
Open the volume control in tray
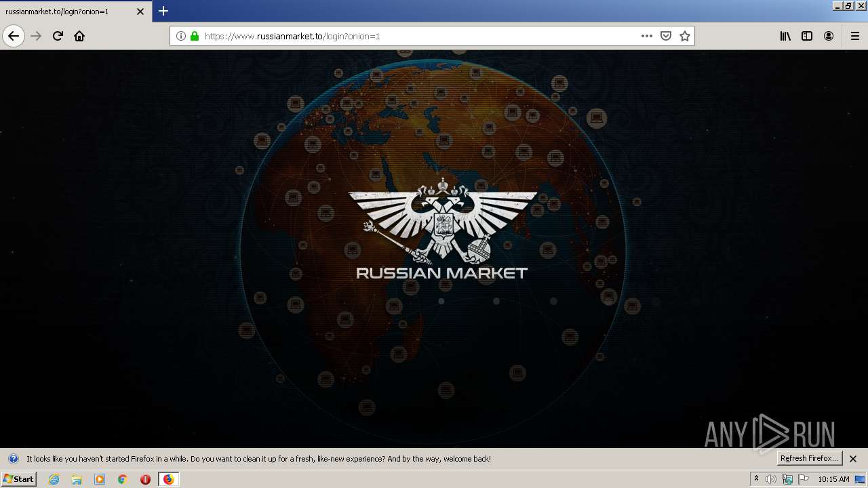(771, 479)
